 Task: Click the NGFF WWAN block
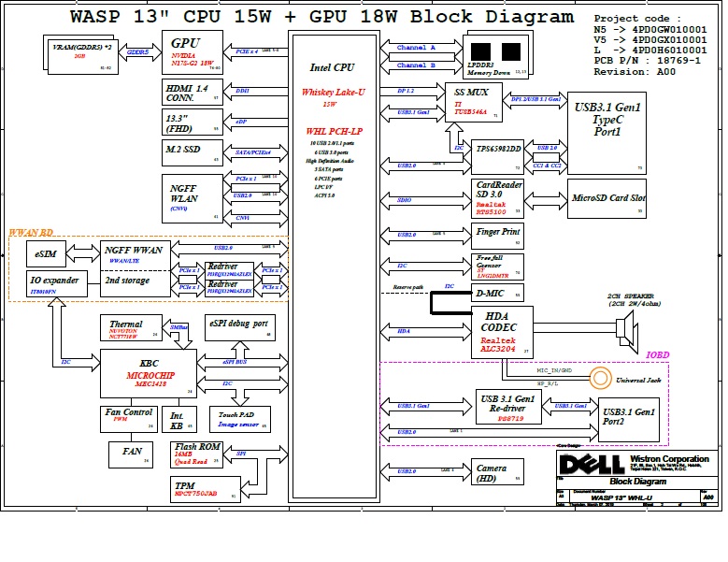[x=134, y=251]
